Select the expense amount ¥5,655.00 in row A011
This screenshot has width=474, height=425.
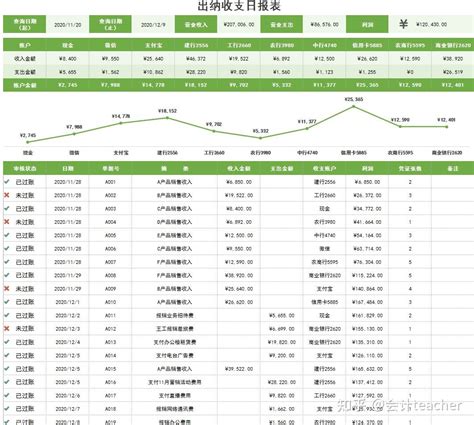point(282,315)
